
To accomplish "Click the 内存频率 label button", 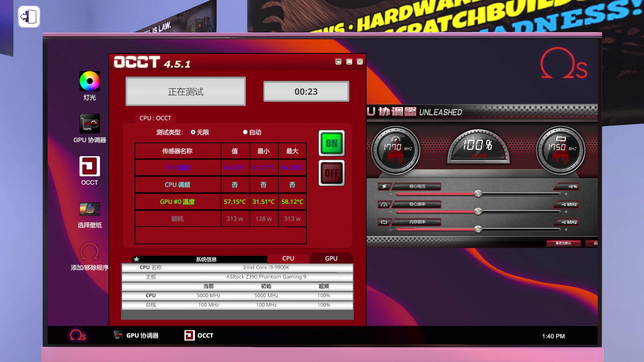I will [417, 222].
